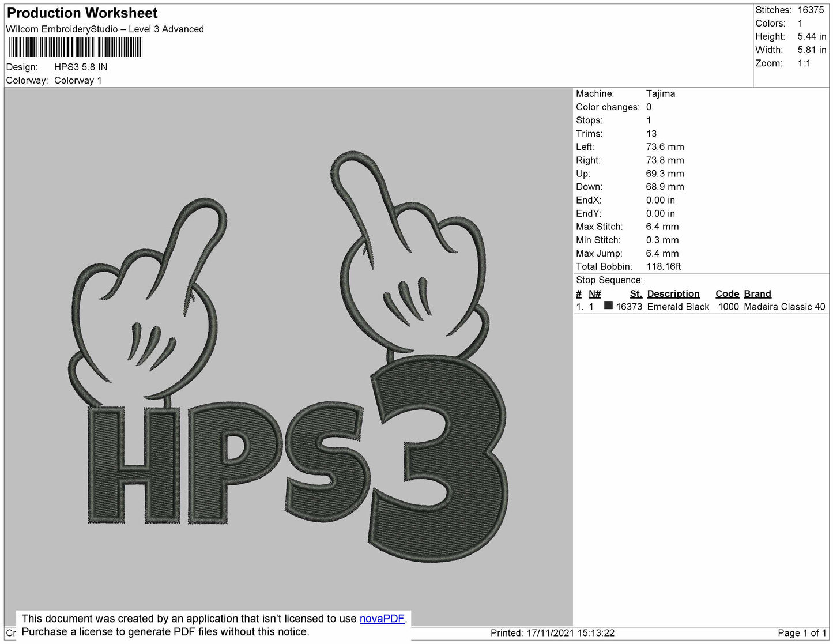833x644 pixels.
Task: Select 'Wilcom EmbroideryStudio – Level 3 Advanced' text
Action: 105,29
